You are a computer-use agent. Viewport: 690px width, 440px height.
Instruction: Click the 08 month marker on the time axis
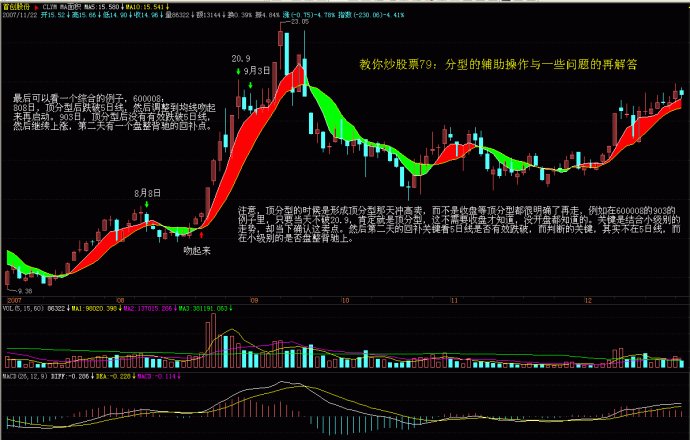click(x=120, y=301)
